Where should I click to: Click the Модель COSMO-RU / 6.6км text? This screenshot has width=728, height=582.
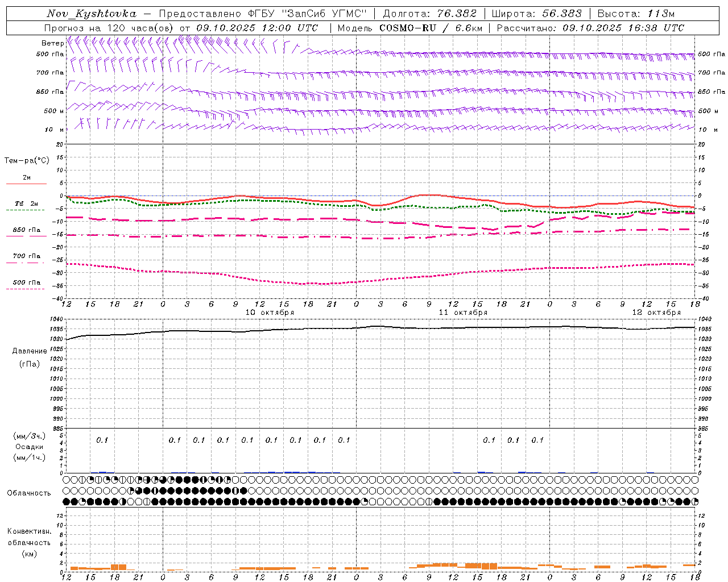pos(410,28)
